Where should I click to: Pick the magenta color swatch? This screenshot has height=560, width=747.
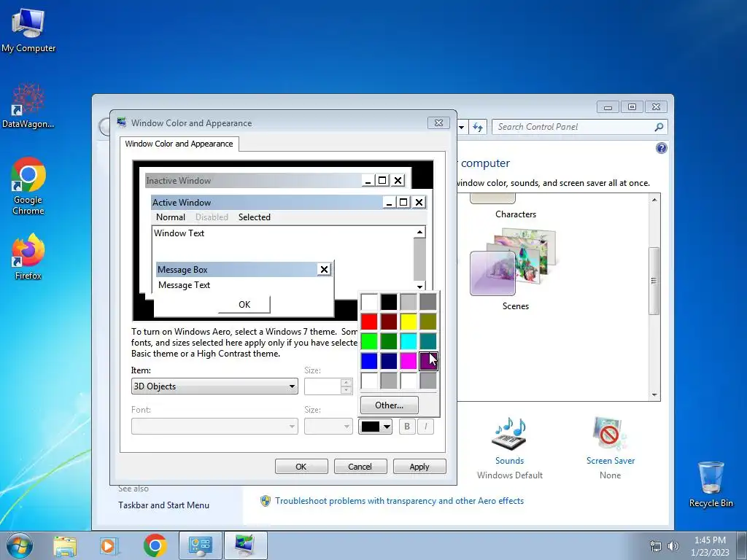409,361
